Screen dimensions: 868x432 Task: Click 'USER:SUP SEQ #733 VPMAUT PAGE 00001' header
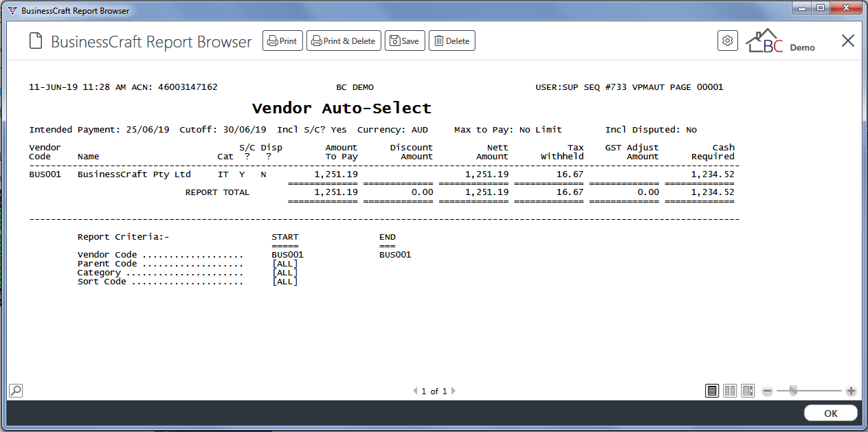[x=629, y=87]
